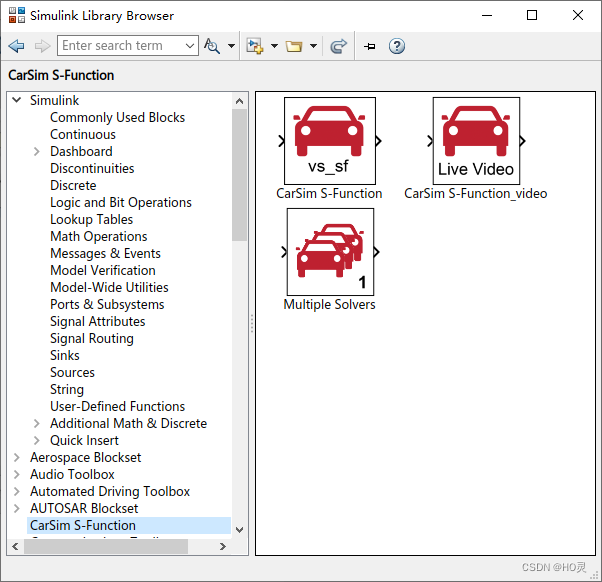Select Ports & Subsystems library
Image resolution: width=602 pixels, height=582 pixels.
(x=107, y=304)
